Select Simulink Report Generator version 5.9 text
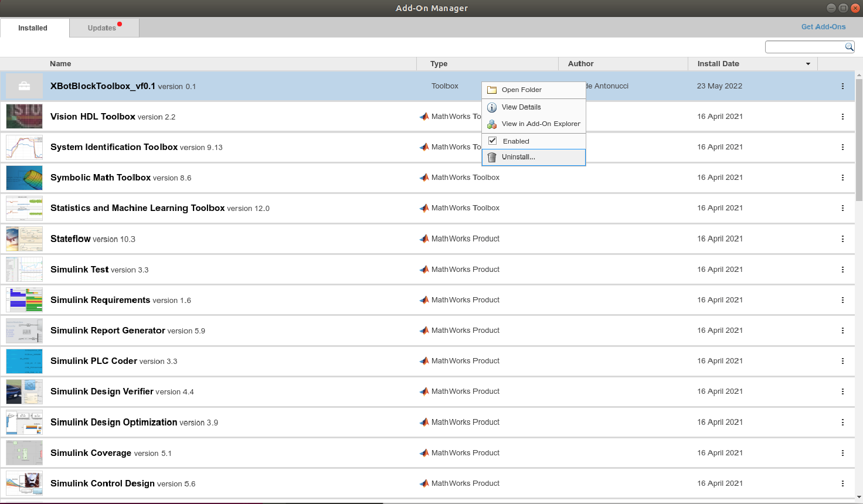 128,331
